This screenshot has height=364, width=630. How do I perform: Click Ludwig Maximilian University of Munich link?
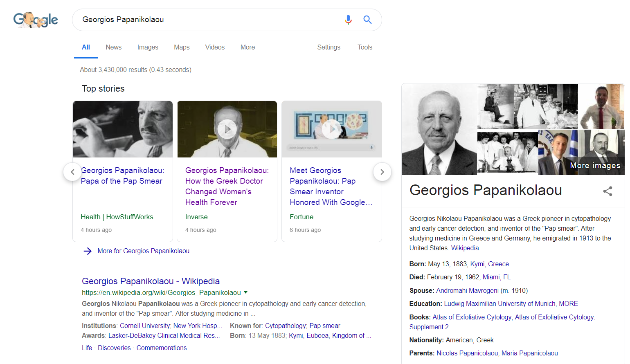tap(500, 303)
